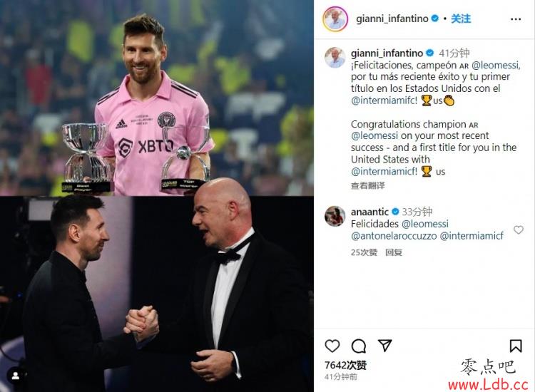Click the caption author's small avatar
This screenshot has height=392, width=535.
pyautogui.click(x=335, y=57)
